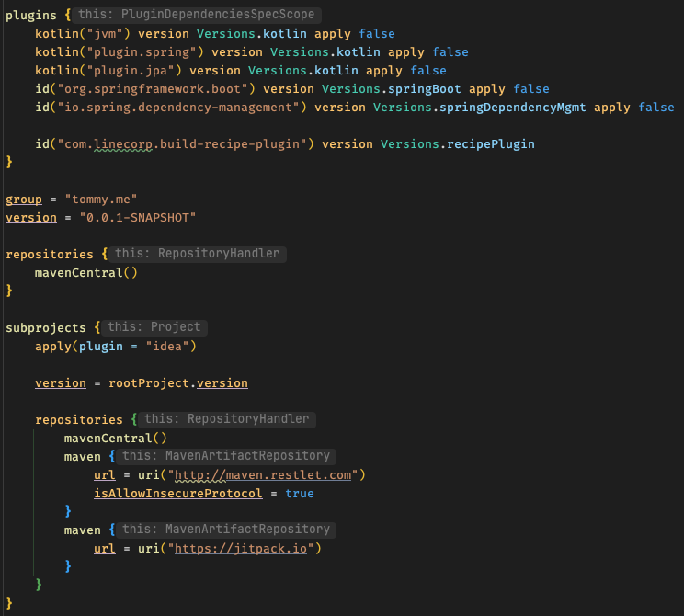Click top-level 'repositories' block name
The height and width of the screenshot is (616, 684).
50,255
